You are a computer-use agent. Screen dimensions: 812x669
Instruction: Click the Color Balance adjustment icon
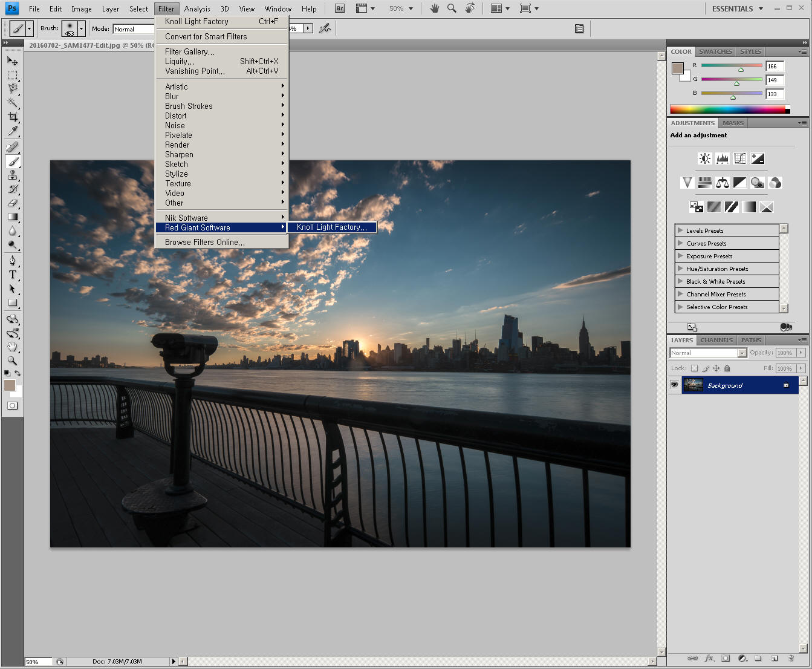723,183
